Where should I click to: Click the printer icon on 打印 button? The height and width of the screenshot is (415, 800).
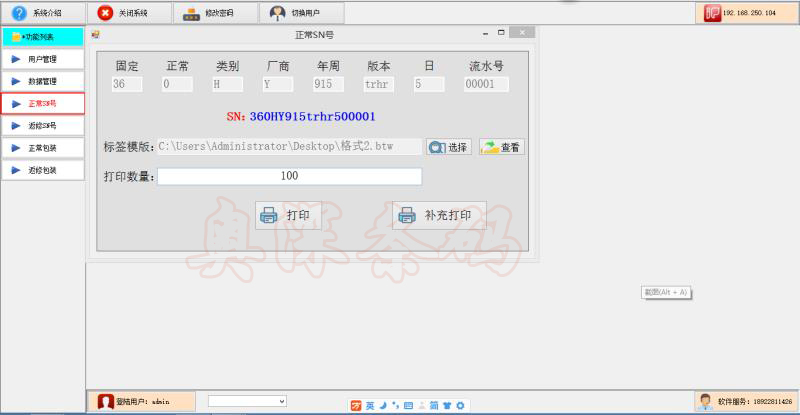(x=268, y=215)
